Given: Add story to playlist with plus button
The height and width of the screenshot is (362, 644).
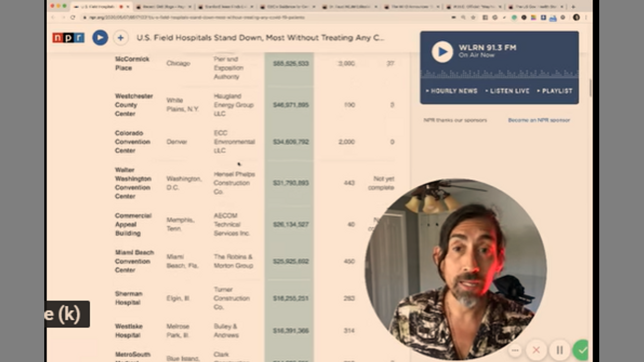Looking at the screenshot, I should (120, 38).
